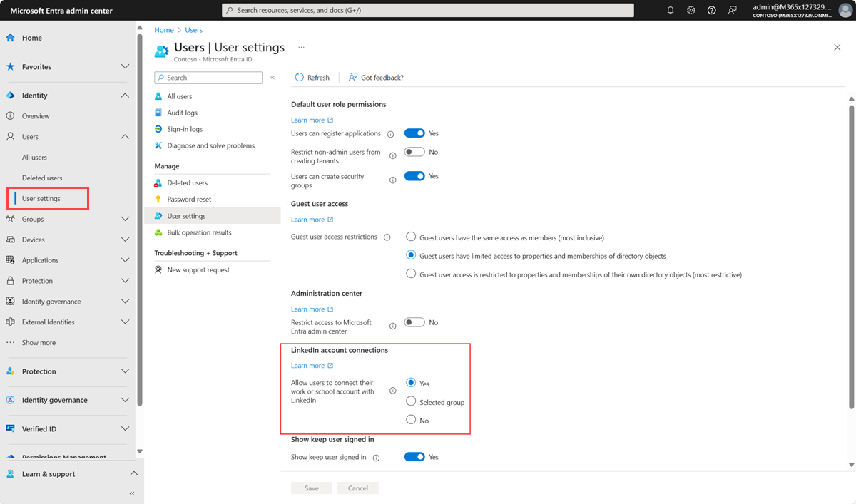Expand the Verified ID chevron

(125, 428)
